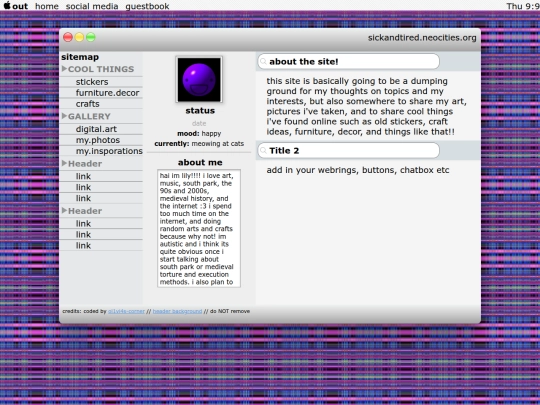Screen dimensions: 540x405
Task: Open the stickers page
Action: [x=92, y=82]
